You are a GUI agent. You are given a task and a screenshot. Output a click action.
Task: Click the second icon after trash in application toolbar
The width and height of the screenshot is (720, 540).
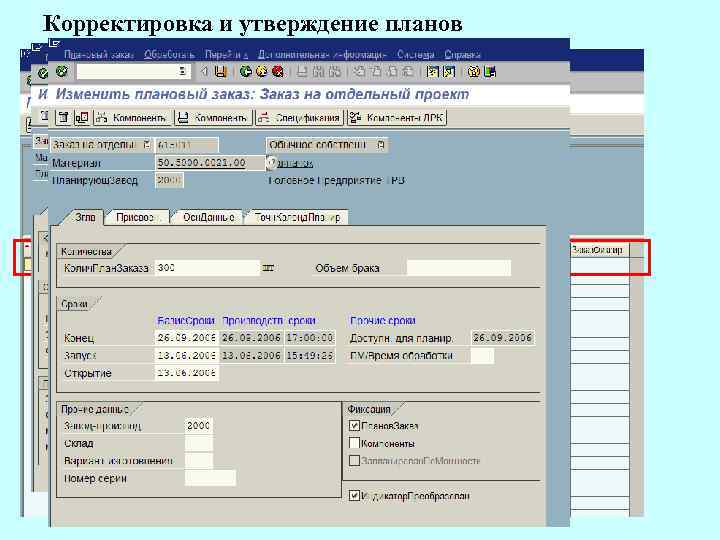(82, 118)
